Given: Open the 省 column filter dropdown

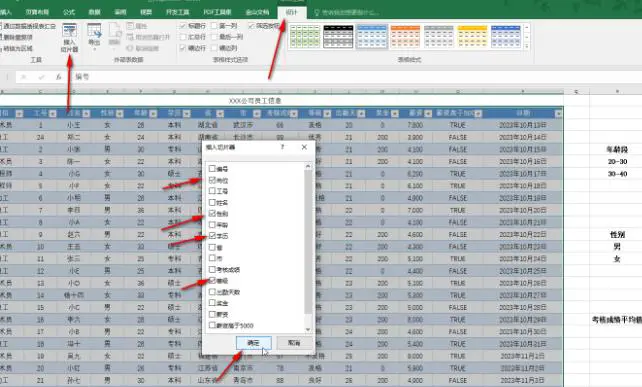Looking at the screenshot, I should tap(220, 113).
